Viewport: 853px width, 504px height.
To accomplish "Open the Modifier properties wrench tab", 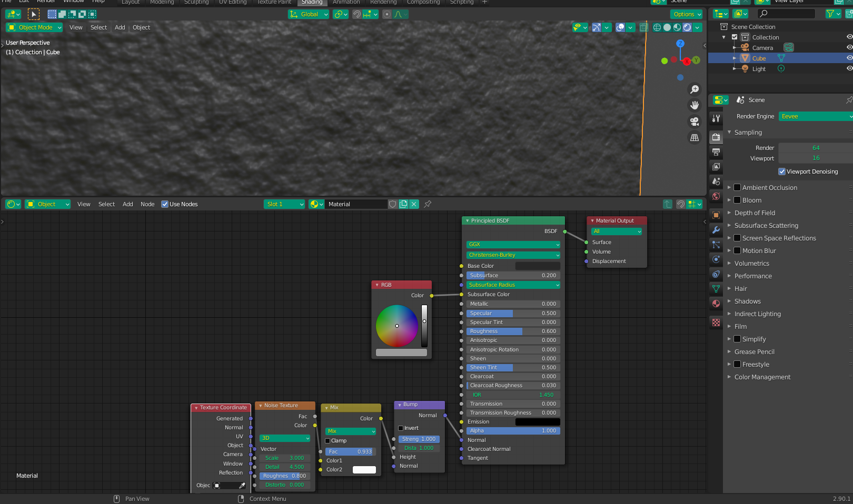I will (x=716, y=230).
